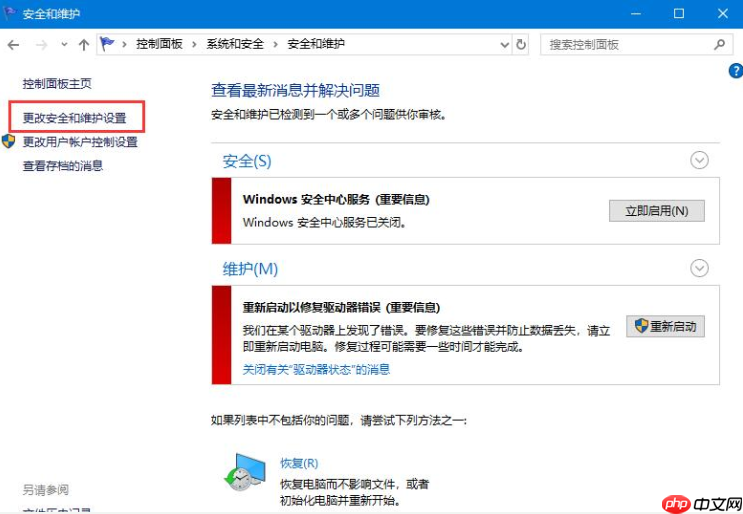Screen dimensions: 743x514
Task: Click the title bar flag icon
Action: [9, 13]
